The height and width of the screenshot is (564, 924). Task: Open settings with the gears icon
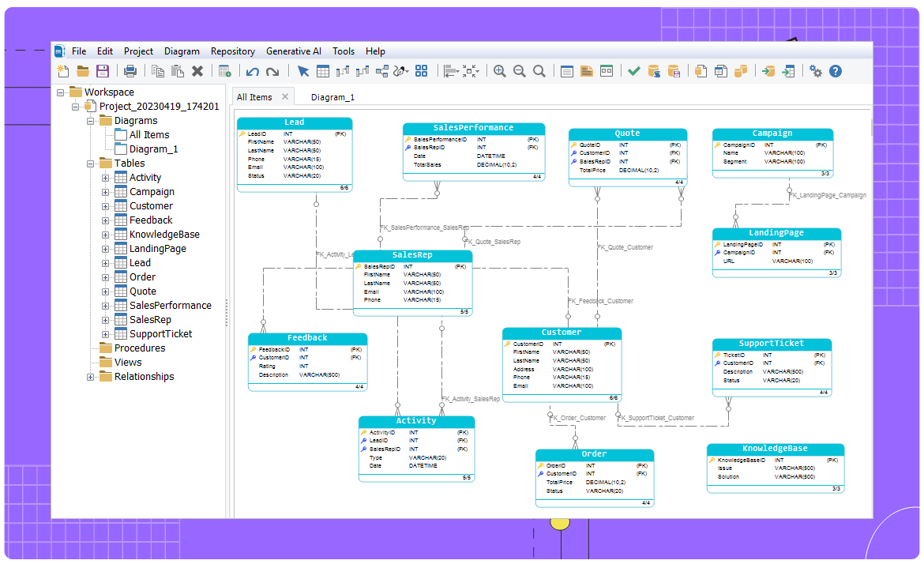click(816, 71)
